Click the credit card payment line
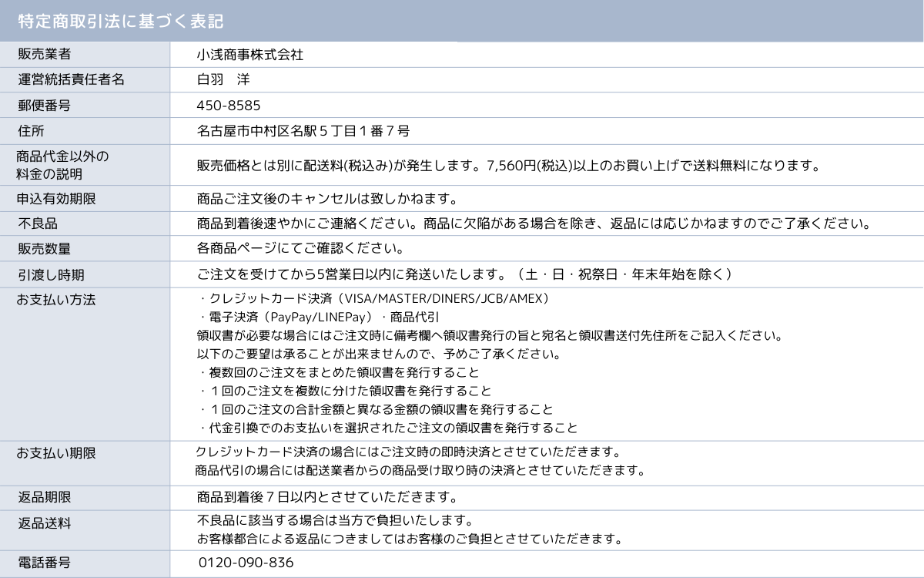The image size is (924, 578). tap(373, 299)
